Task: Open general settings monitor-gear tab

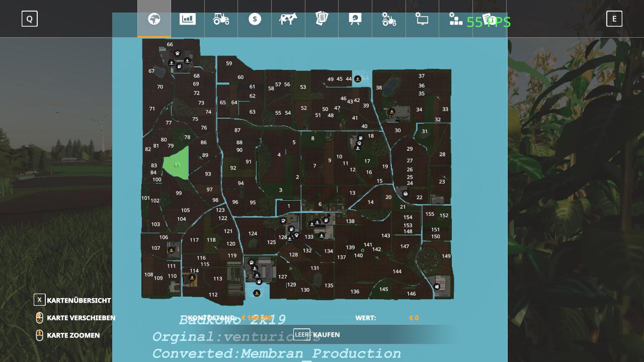Action: pos(422,19)
